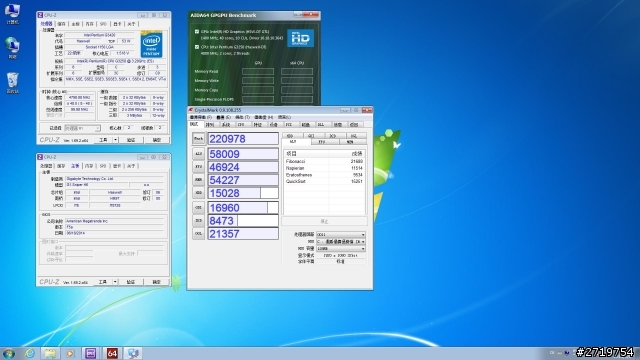
Task: Switch to SPD tab in CPU-Z processor window
Action: point(103,24)
